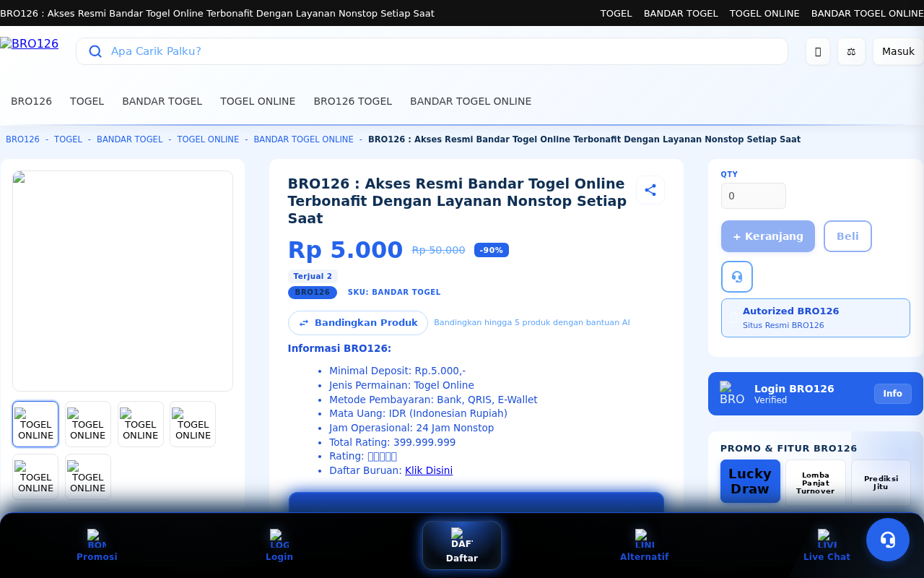Screen dimensions: 924x578
Task: Click the balance scale compare icon in header
Action: [851, 51]
